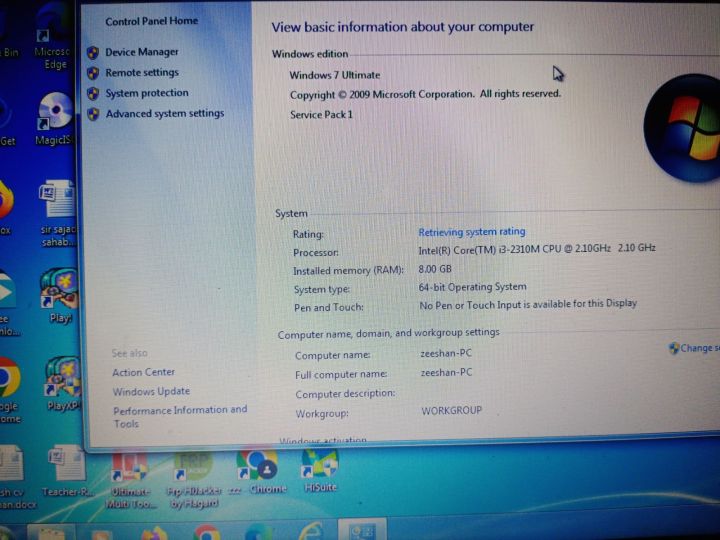Open Windows Update under See also
Image resolution: width=720 pixels, height=540 pixels.
coord(151,391)
